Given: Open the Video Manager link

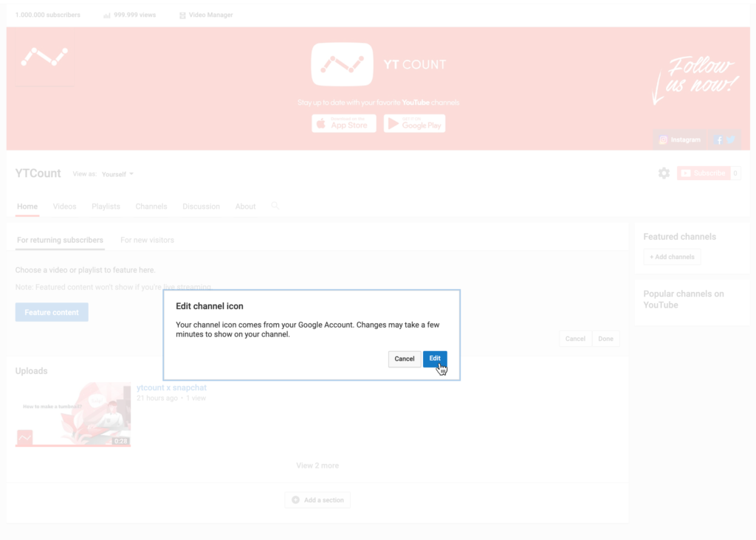Looking at the screenshot, I should point(210,15).
